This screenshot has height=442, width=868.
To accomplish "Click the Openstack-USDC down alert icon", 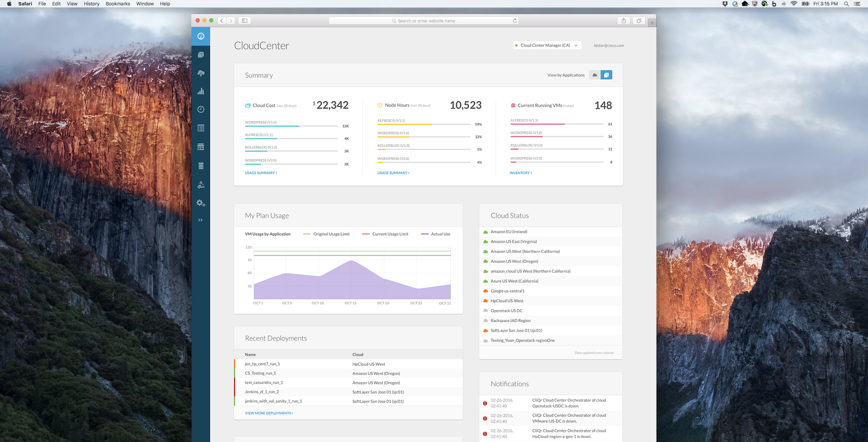I will (485, 403).
